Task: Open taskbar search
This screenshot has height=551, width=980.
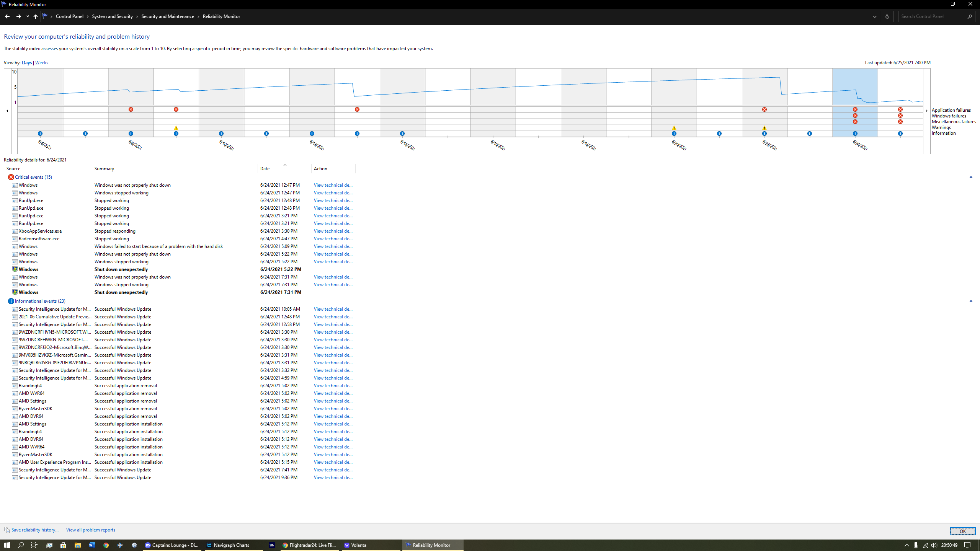Action: tap(21, 545)
